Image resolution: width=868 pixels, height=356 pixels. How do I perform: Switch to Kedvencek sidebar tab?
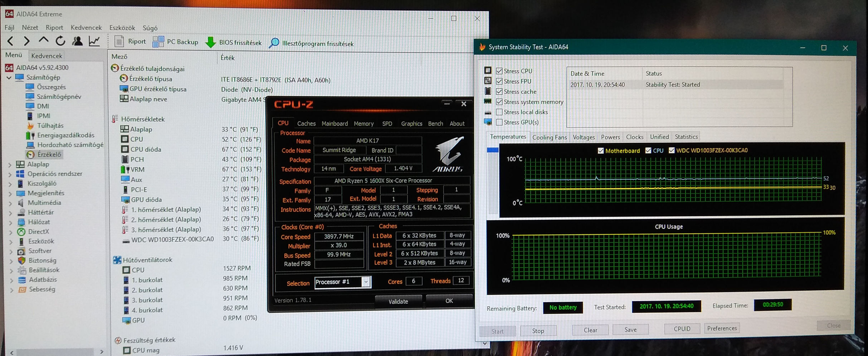pyautogui.click(x=47, y=56)
